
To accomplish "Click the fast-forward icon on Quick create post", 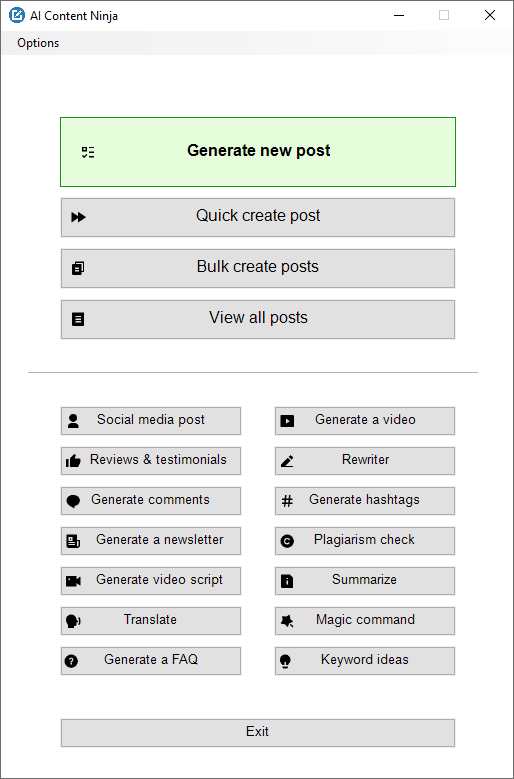I will pos(78,217).
